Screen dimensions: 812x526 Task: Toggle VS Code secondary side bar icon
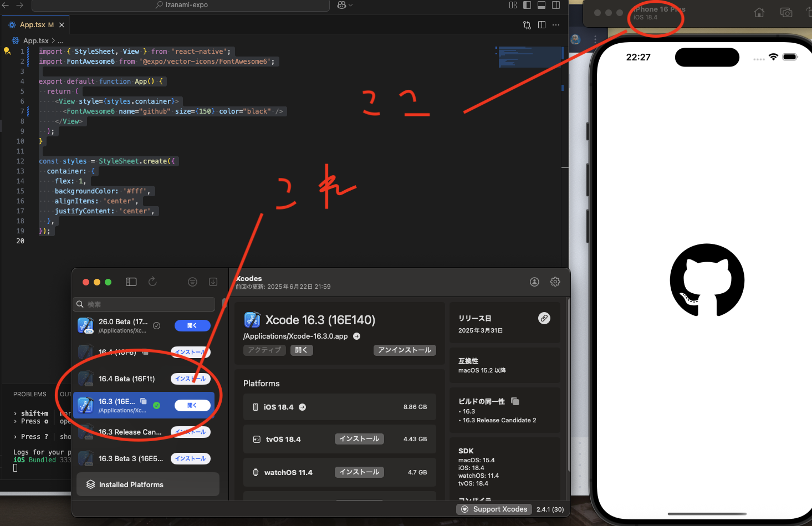point(556,5)
